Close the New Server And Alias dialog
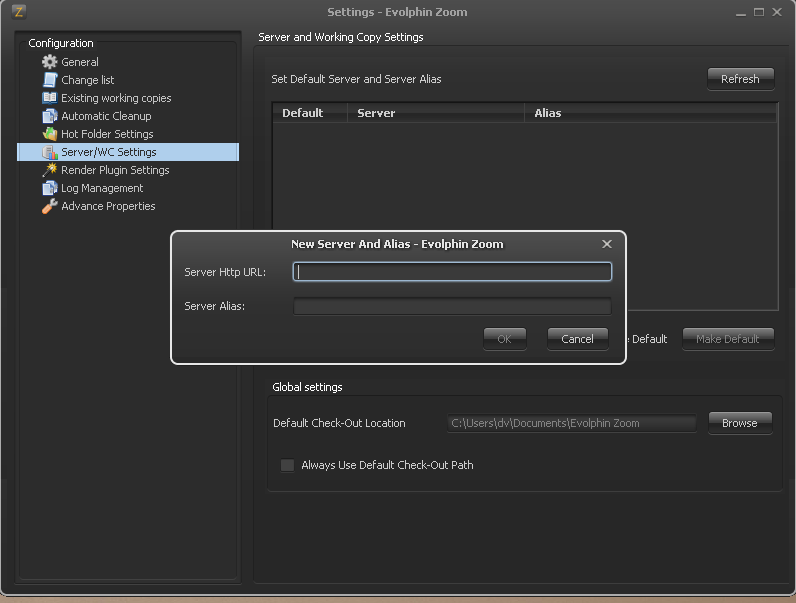The image size is (796, 603). [x=607, y=244]
